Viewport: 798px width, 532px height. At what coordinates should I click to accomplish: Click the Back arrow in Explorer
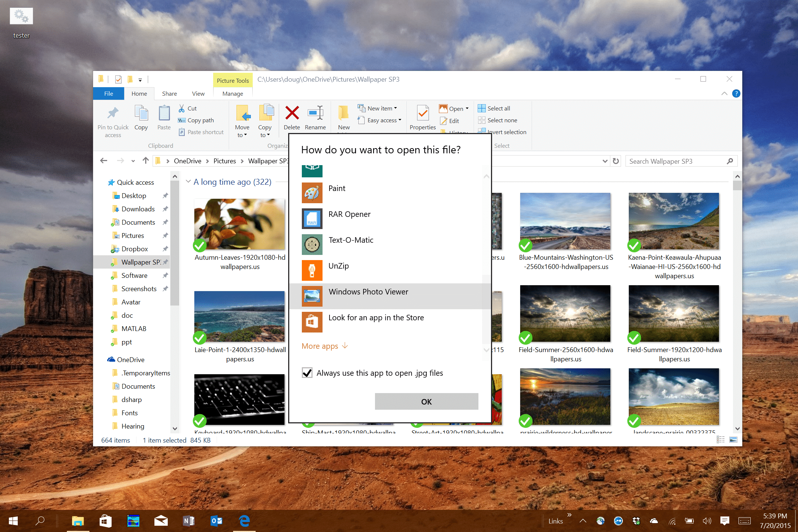pos(104,161)
